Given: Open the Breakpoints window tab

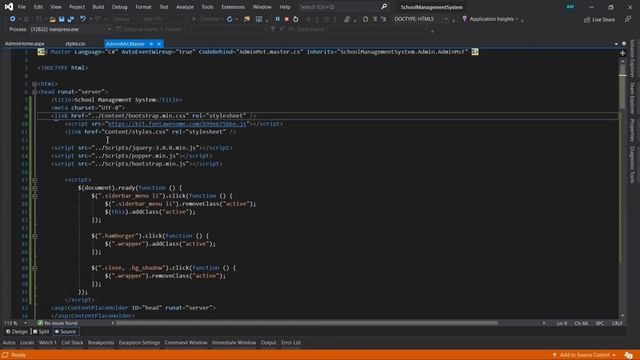Looking at the screenshot, I should point(101,343).
